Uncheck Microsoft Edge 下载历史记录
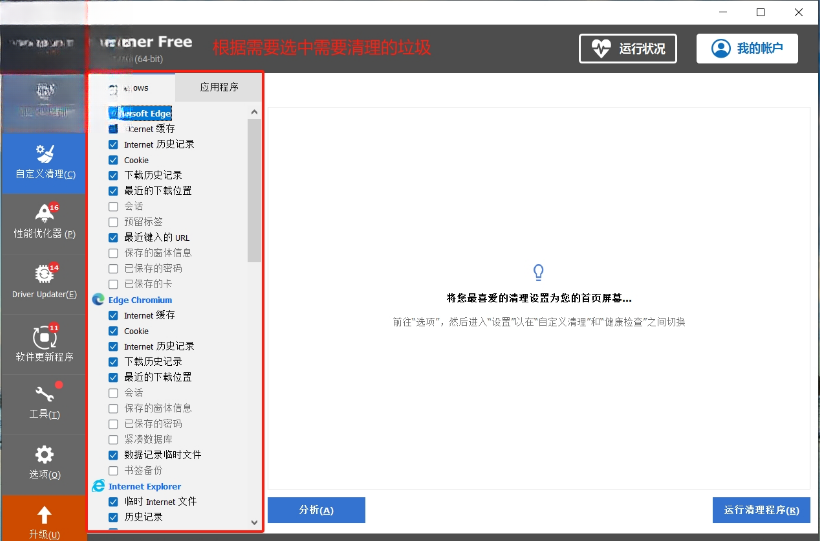 pyautogui.click(x=113, y=175)
